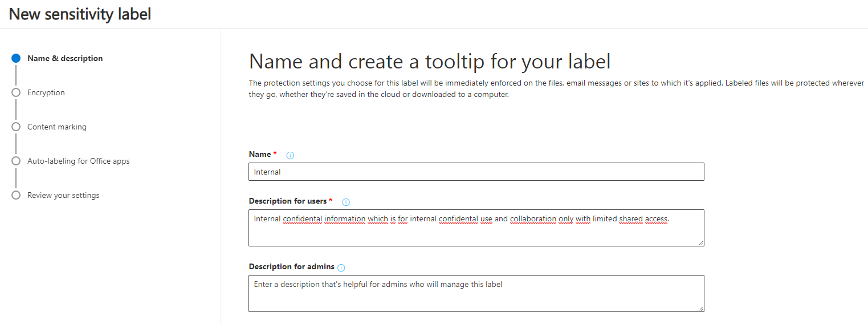Switch to Review your settings step label
Image resolution: width=868 pixels, height=324 pixels.
(63, 195)
